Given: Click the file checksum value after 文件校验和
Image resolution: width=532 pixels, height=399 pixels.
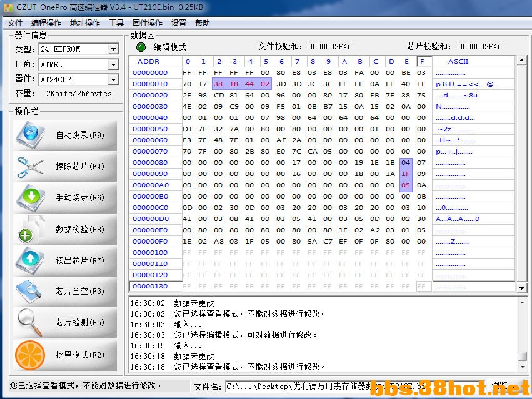Looking at the screenshot, I should pyautogui.click(x=330, y=47).
